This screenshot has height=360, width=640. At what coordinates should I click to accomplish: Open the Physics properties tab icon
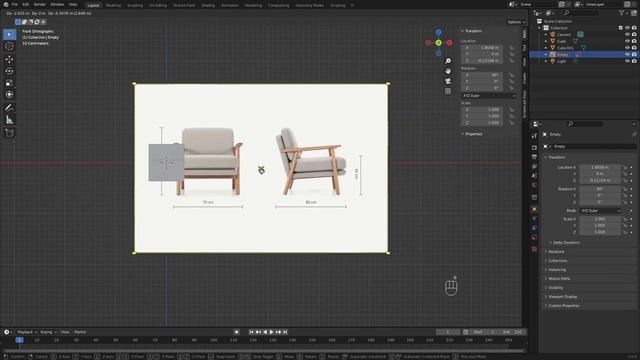534,219
